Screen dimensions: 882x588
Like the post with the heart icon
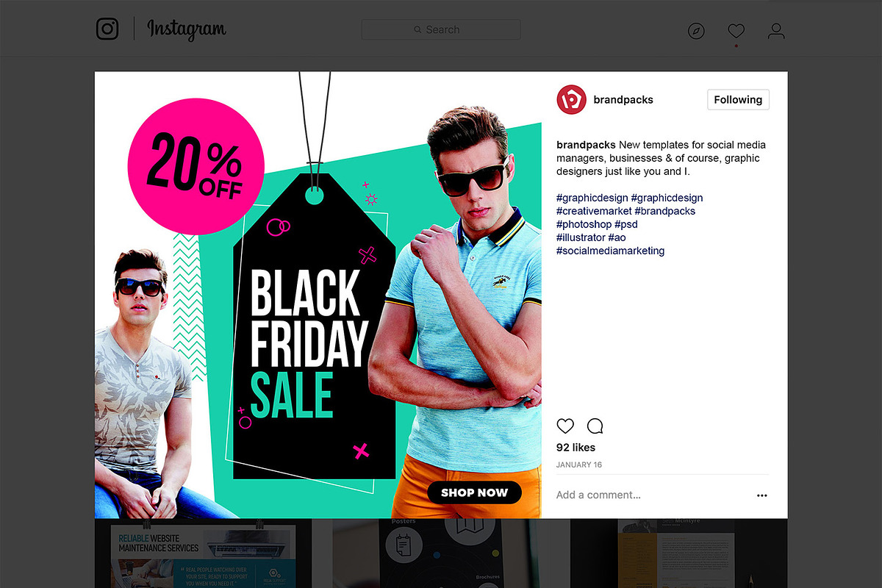click(x=565, y=426)
